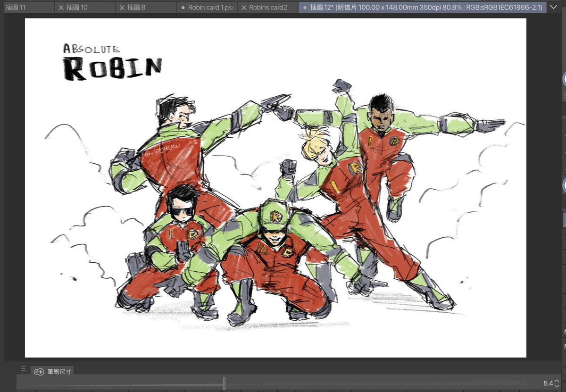Switch to the 插圖 8 document tab
The height and width of the screenshot is (392, 566).
click(x=146, y=7)
